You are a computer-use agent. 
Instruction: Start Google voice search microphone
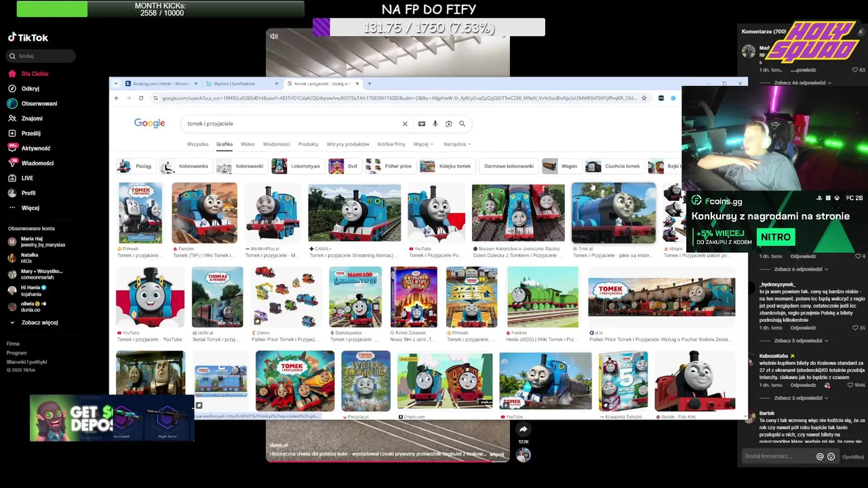[435, 124]
